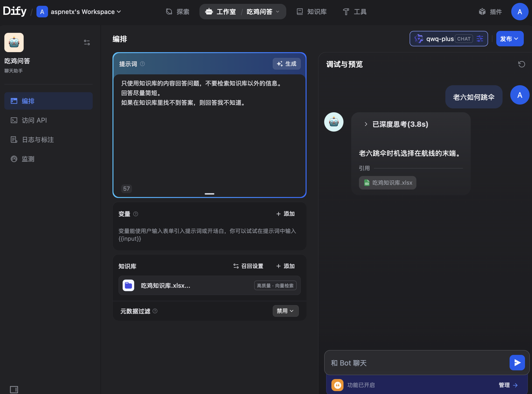532x394 pixels.
Task: Click the send message arrow icon
Action: [x=517, y=363]
